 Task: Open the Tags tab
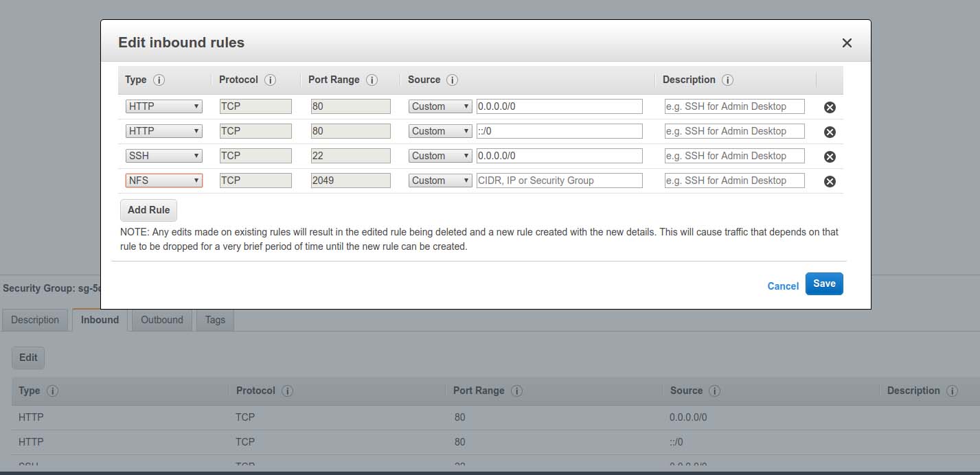[x=215, y=320]
